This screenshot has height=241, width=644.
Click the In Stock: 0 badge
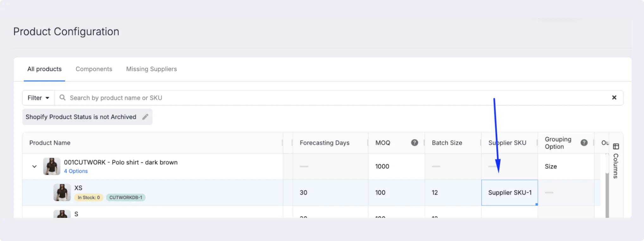point(89,197)
